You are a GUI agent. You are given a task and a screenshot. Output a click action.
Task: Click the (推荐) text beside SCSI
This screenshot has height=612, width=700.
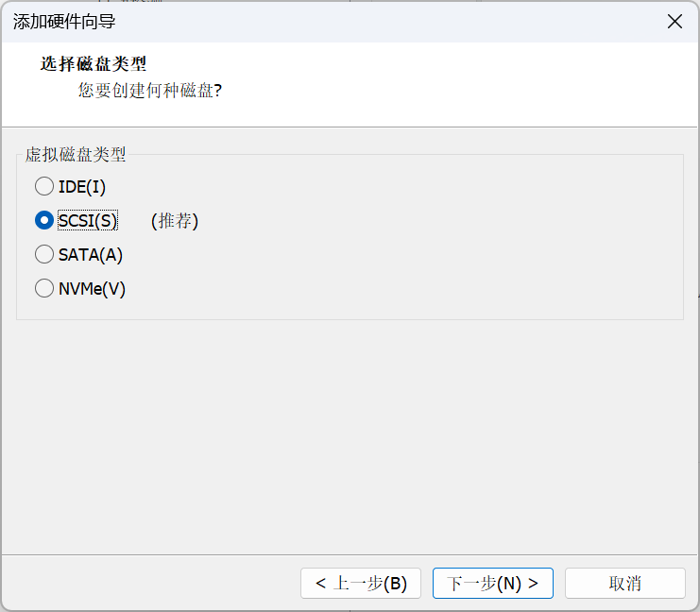click(175, 221)
